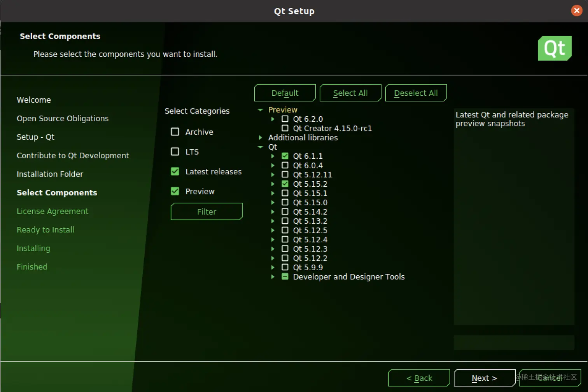Check the Qt 5.12.11 component
This screenshot has width=588, height=392.
click(x=285, y=175)
